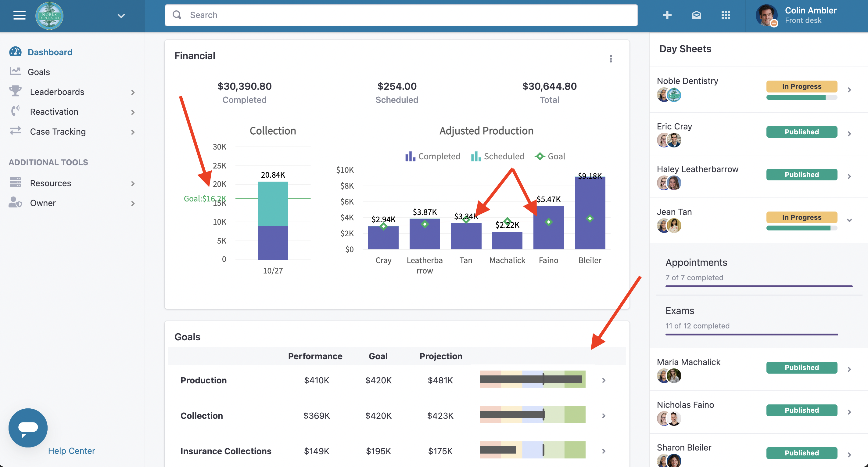Expand the Leaderboards submenu chevron
868x467 pixels.
click(133, 92)
